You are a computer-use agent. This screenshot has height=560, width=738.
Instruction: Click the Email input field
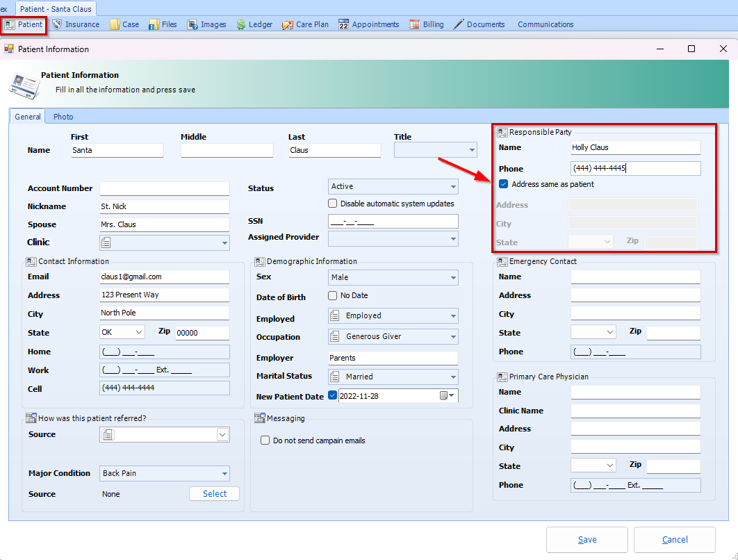(x=164, y=277)
